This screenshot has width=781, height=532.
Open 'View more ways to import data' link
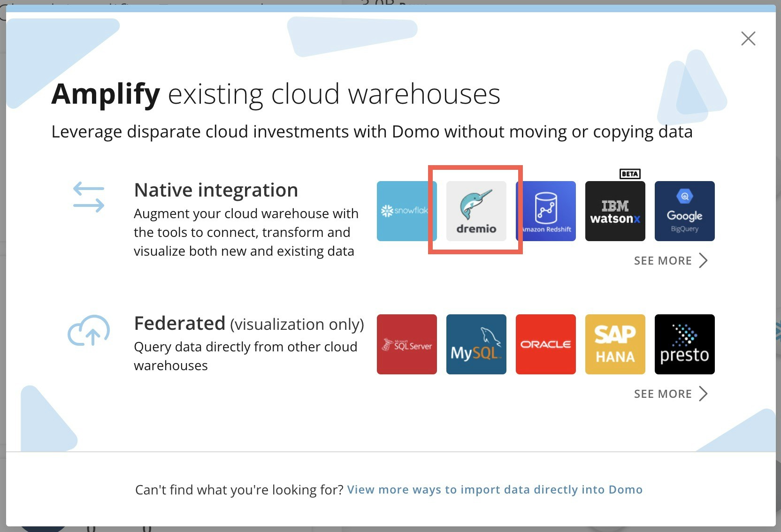pos(495,490)
